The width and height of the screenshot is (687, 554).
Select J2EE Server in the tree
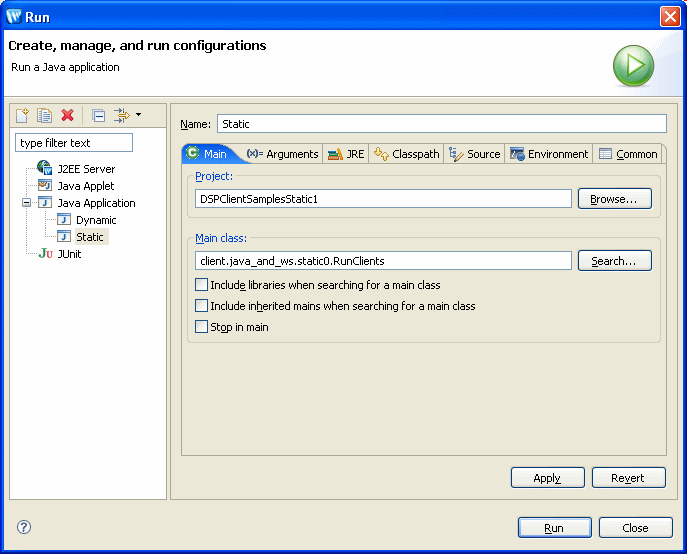pyautogui.click(x=86, y=169)
